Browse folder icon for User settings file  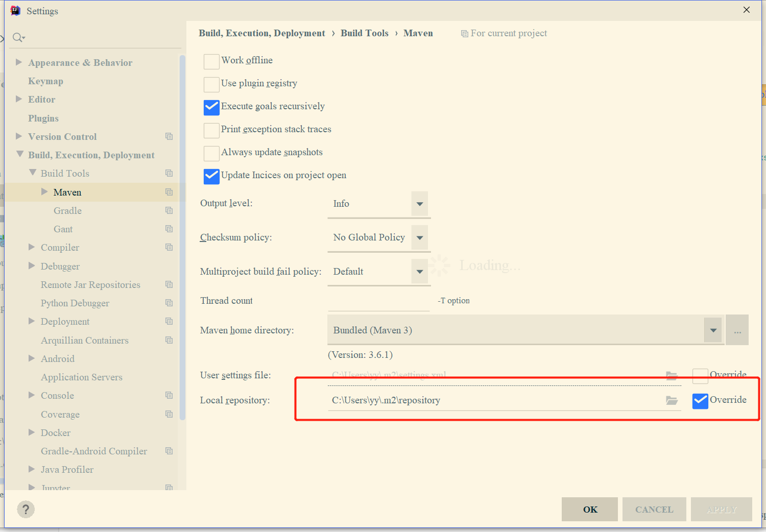[x=672, y=375]
